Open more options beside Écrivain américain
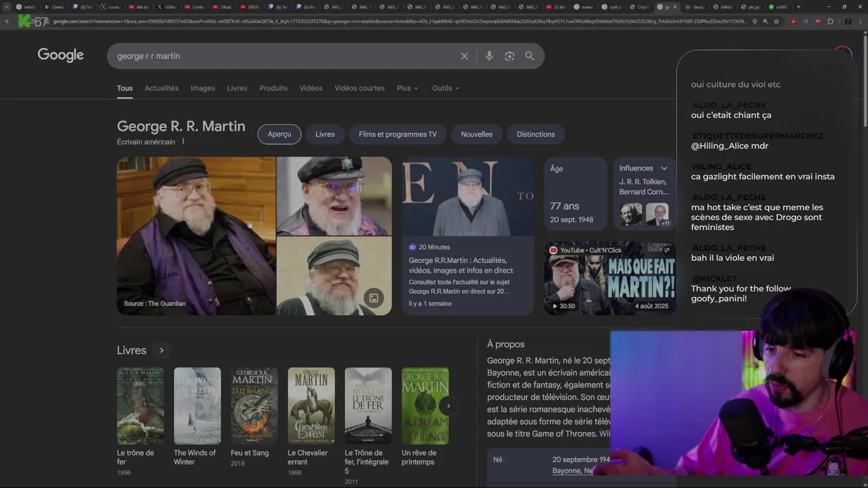 point(183,142)
